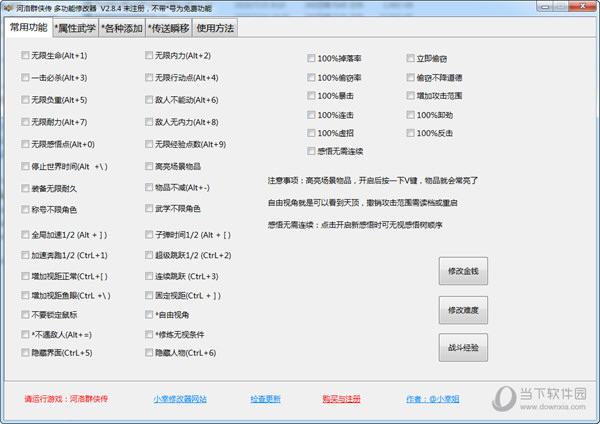The image size is (600, 424).
Task: Enable 全局加速1/2 checkbox
Action: pyautogui.click(x=25, y=234)
